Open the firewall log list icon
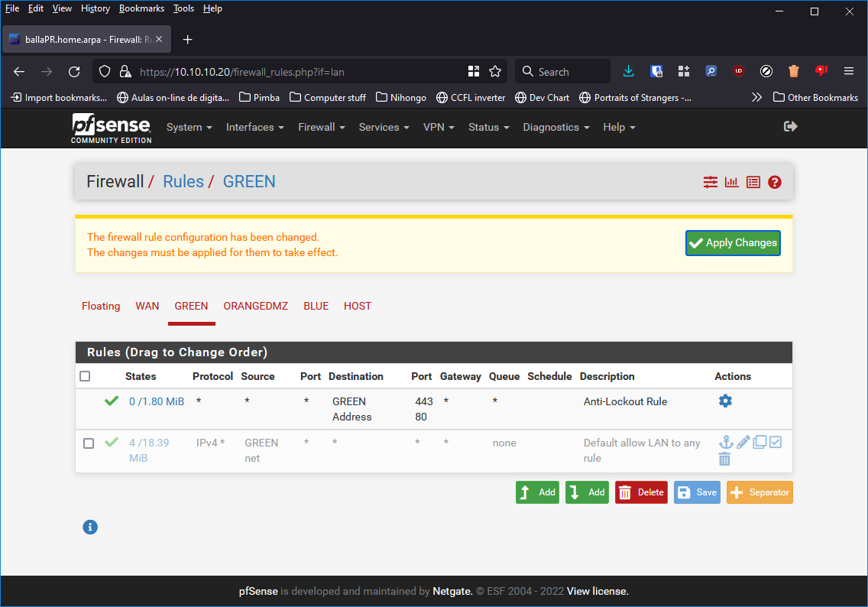Image resolution: width=868 pixels, height=607 pixels. click(x=753, y=182)
